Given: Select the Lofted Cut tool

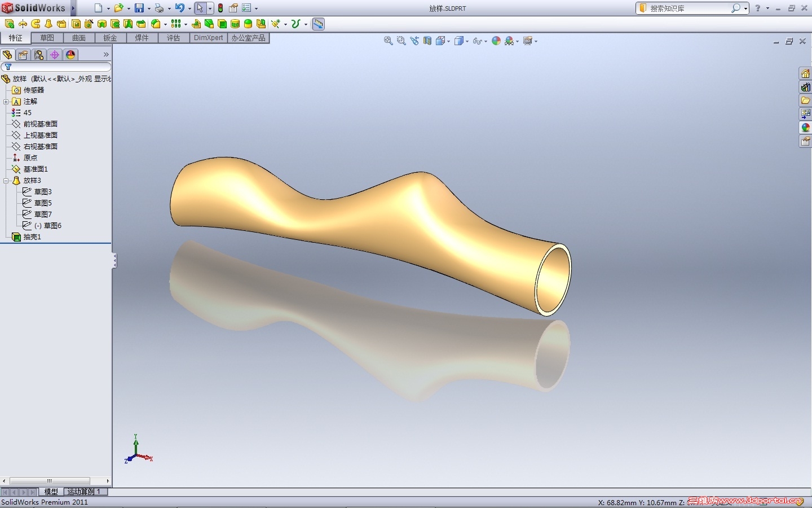Looking at the screenshot, I should coord(128,24).
